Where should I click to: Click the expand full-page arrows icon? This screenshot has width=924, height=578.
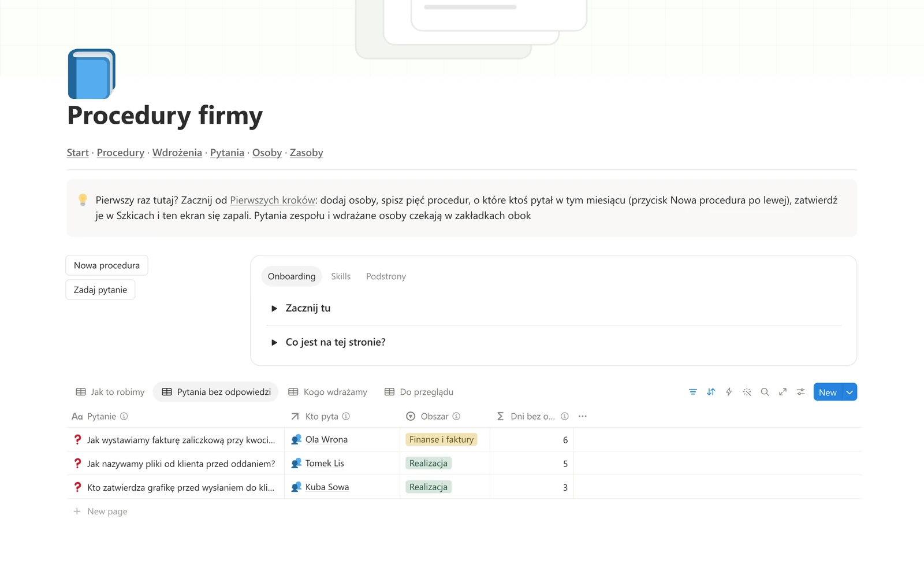point(783,392)
